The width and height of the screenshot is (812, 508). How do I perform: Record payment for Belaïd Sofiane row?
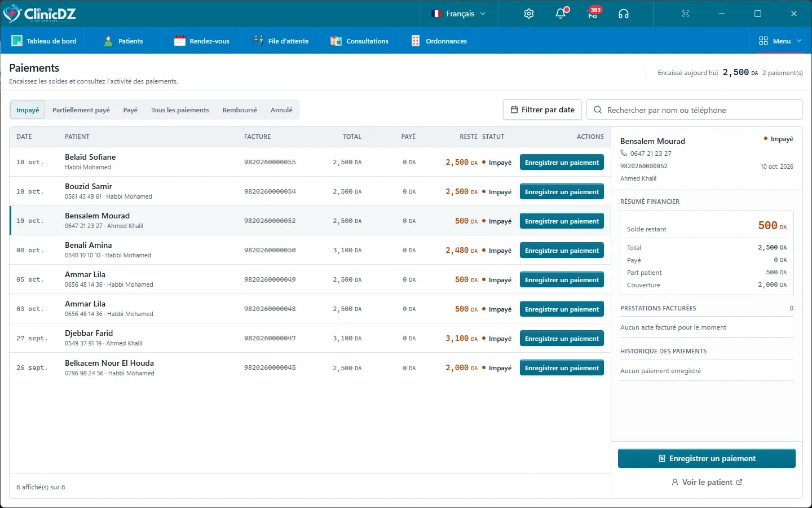[562, 163]
